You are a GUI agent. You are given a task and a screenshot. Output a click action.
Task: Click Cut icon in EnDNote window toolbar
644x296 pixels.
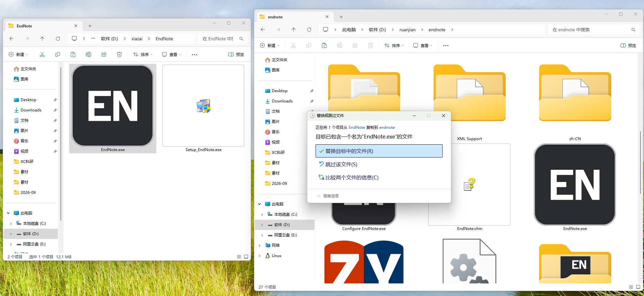pyautogui.click(x=42, y=54)
